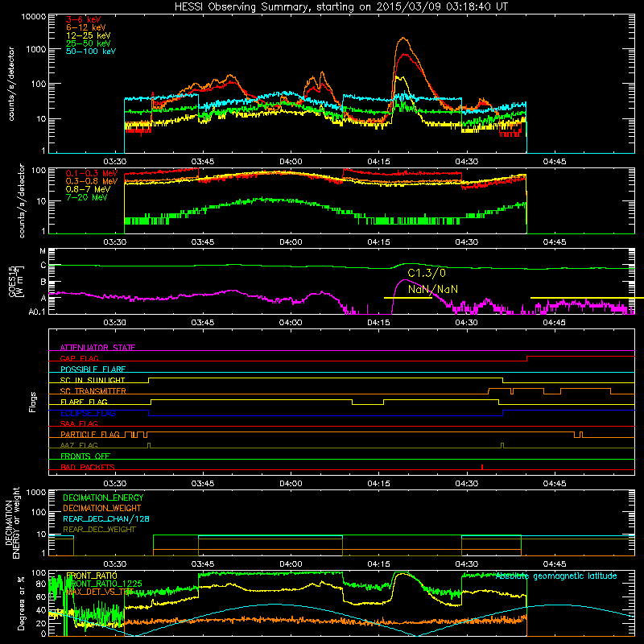Choose the 0.8-7 MeV legend label
This screenshot has height=644, width=644.
point(88,189)
